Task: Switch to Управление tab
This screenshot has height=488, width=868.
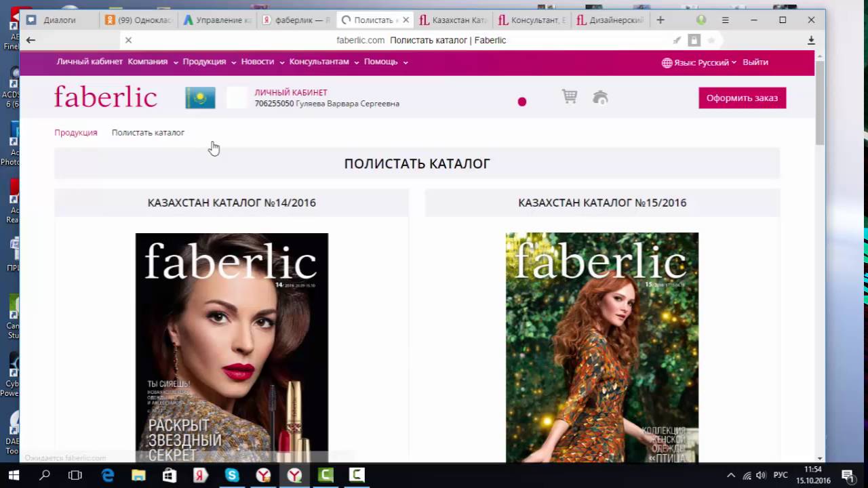Action: (217, 20)
